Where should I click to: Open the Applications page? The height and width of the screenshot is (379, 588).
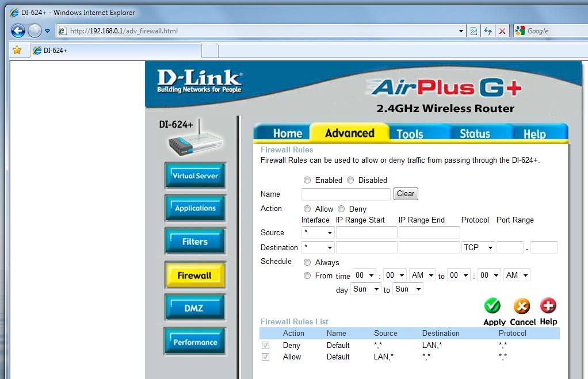[195, 208]
